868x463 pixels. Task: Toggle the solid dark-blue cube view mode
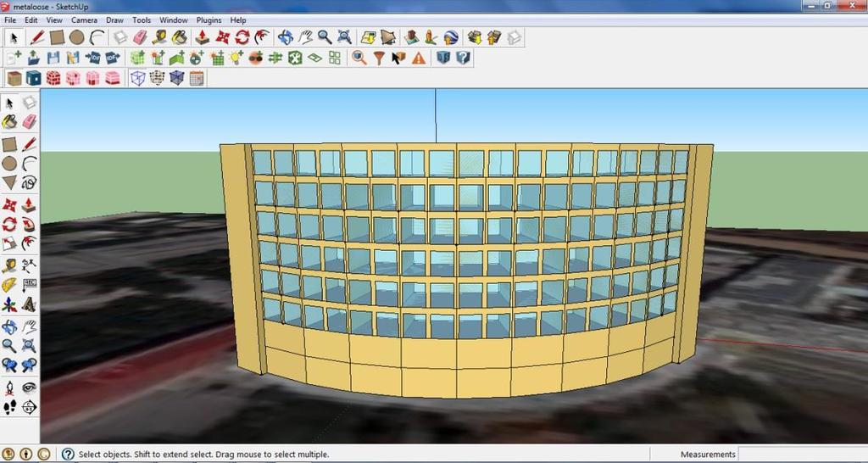[176, 78]
